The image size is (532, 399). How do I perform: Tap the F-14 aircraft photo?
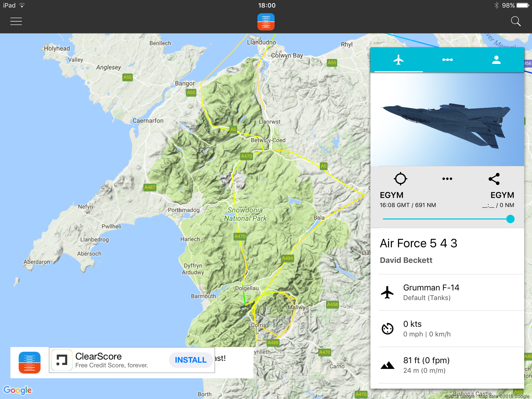(x=447, y=119)
